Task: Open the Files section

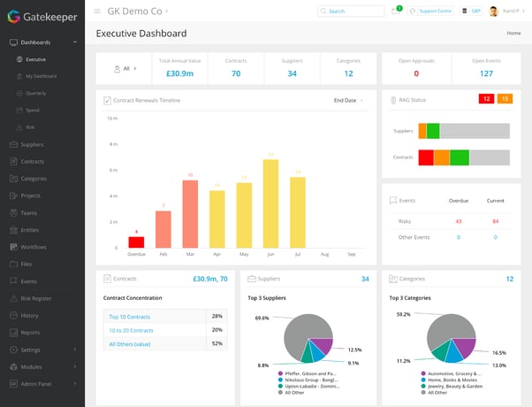Action: click(x=27, y=264)
